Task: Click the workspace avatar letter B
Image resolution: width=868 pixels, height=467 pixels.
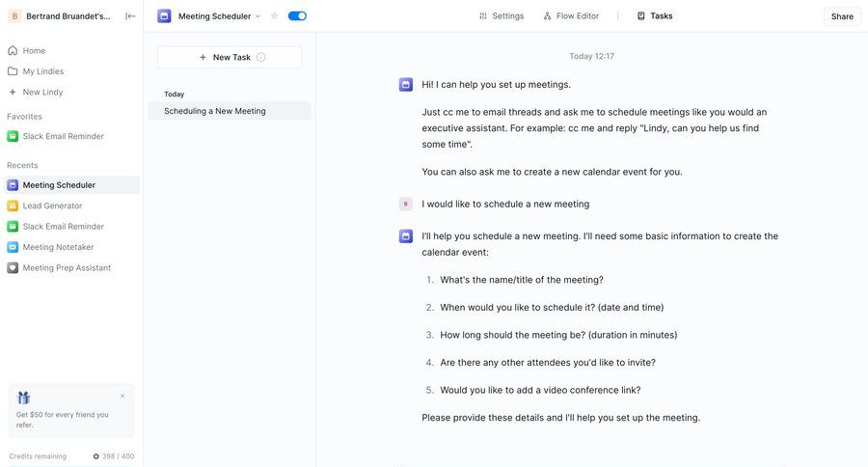Action: [x=14, y=16]
